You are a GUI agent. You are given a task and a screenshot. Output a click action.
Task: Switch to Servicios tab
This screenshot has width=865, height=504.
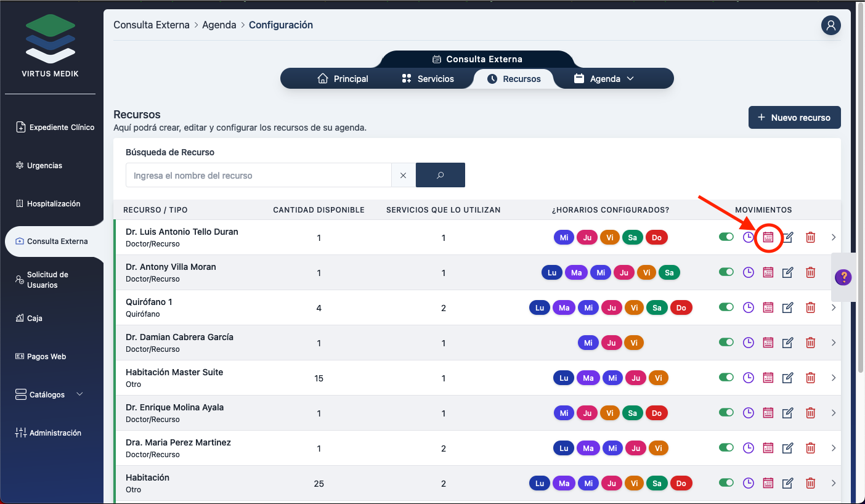point(428,79)
